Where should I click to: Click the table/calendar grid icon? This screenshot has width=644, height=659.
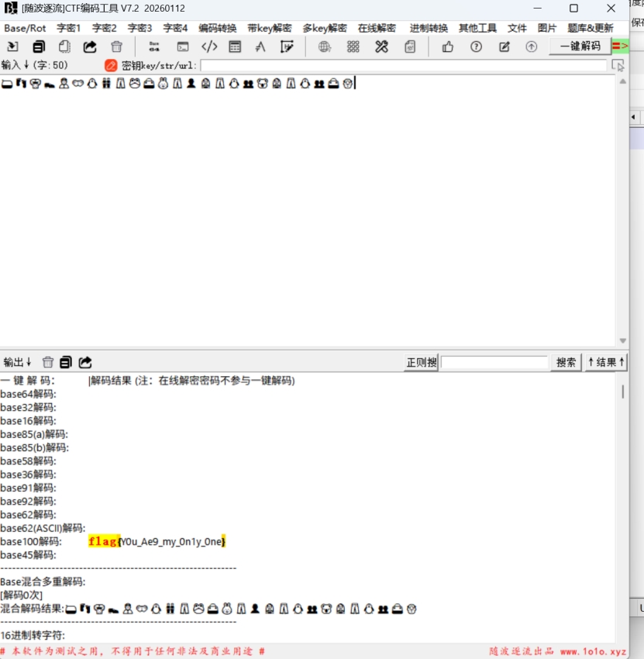(235, 47)
